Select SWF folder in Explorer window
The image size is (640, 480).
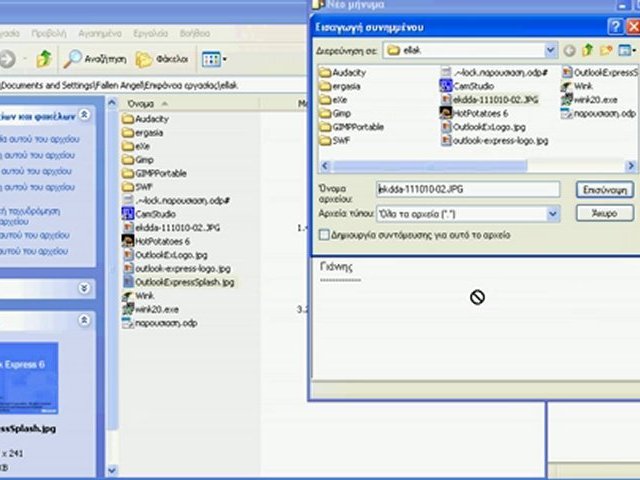click(137, 187)
